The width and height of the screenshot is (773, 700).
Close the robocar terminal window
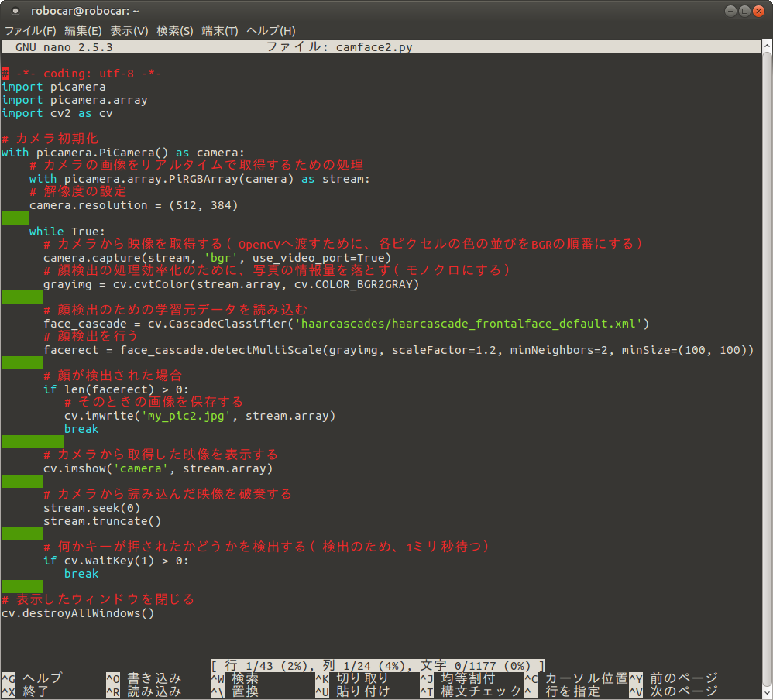coord(759,11)
